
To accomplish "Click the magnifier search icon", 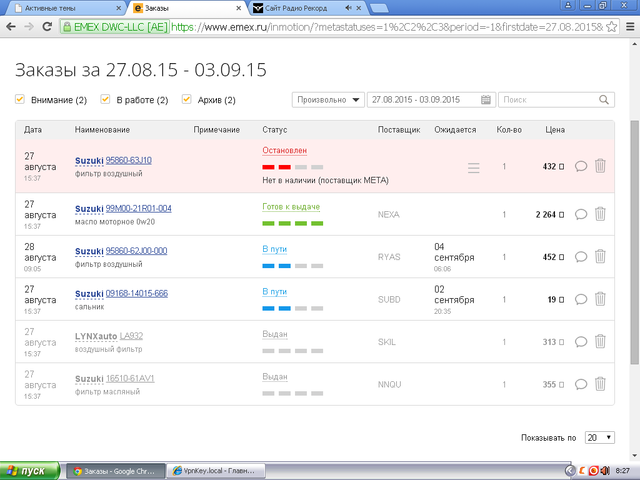I will pyautogui.click(x=605, y=100).
